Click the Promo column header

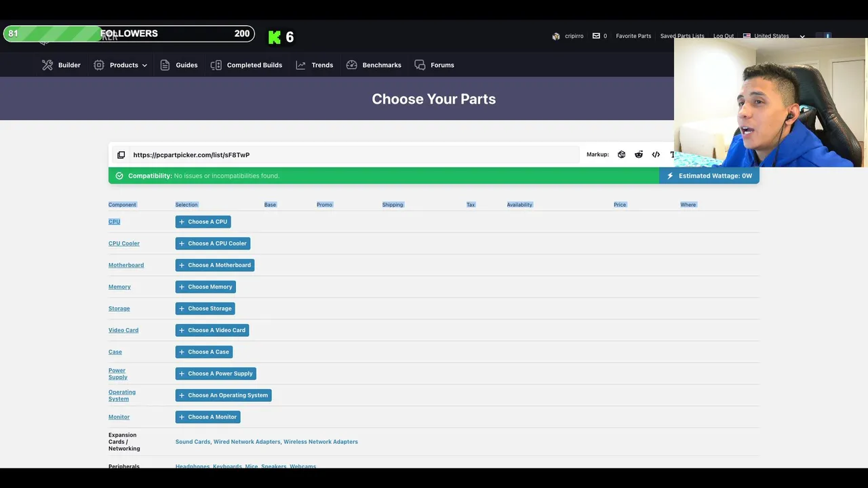pyautogui.click(x=324, y=205)
